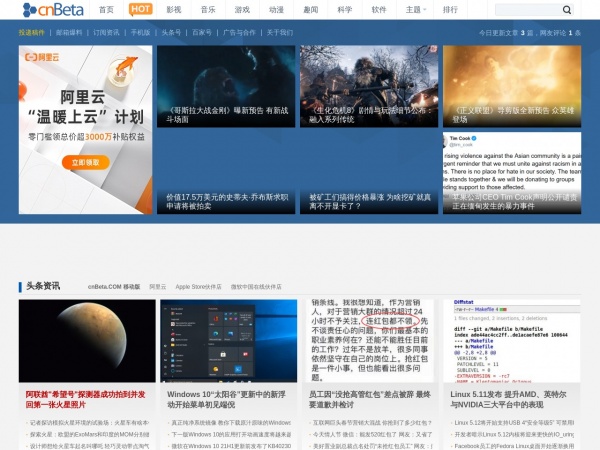Click 微软中国在线伙伴店 link
Viewport: 600px width, 450px height.
256,287
